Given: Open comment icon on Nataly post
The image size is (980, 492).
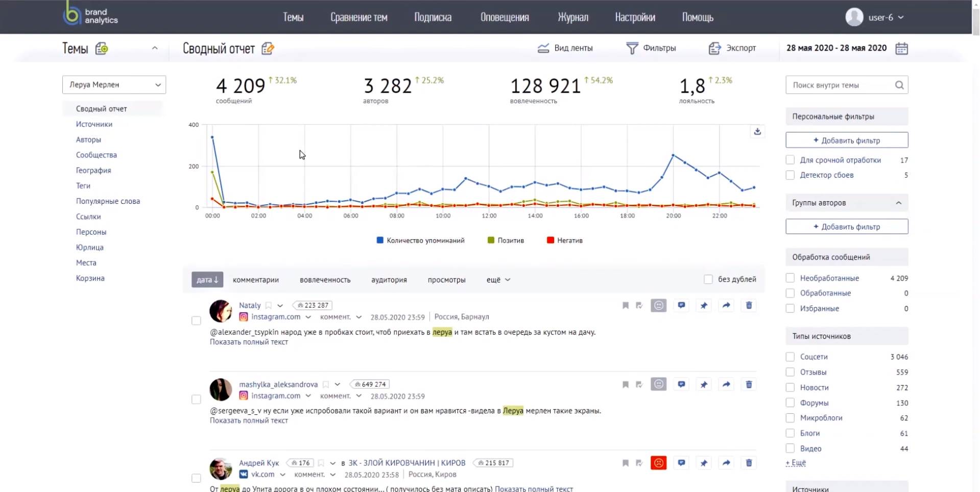Looking at the screenshot, I should point(681,306).
